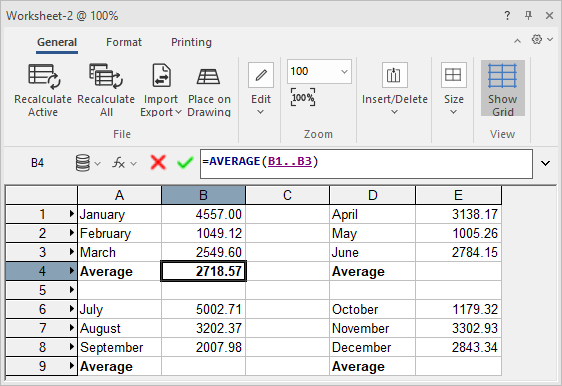This screenshot has width=562, height=386.
Task: Click the cell containing 4557.00
Action: (204, 214)
